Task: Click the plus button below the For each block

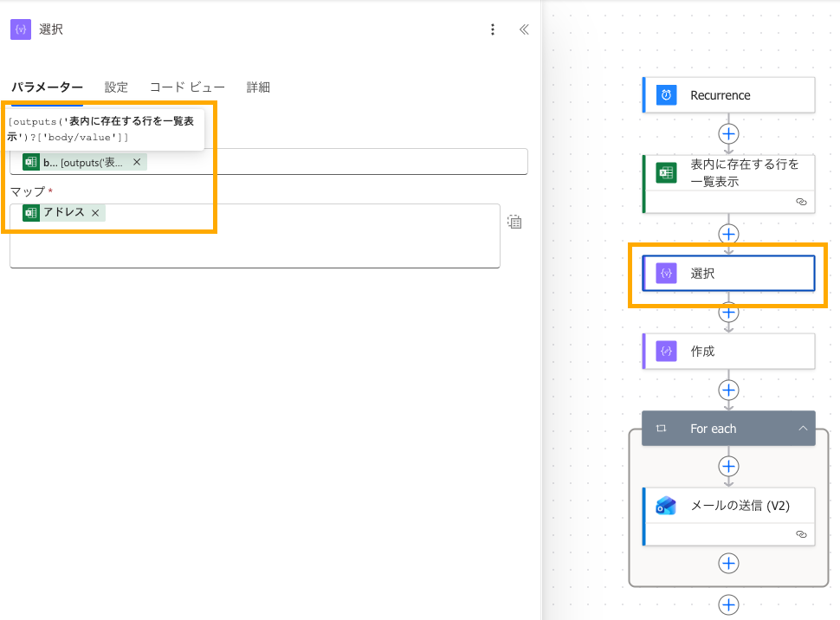Action: 729,604
